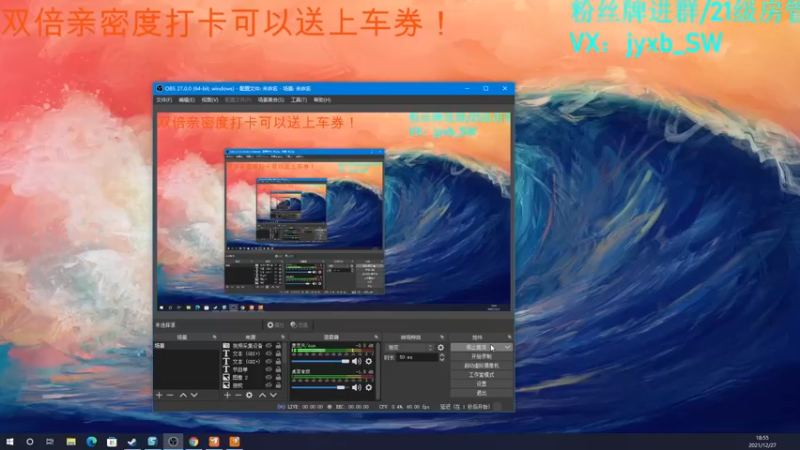This screenshot has height=450, width=800.
Task: Start the virtual camera with 启动虚拟摄像机
Action: [x=482, y=365]
